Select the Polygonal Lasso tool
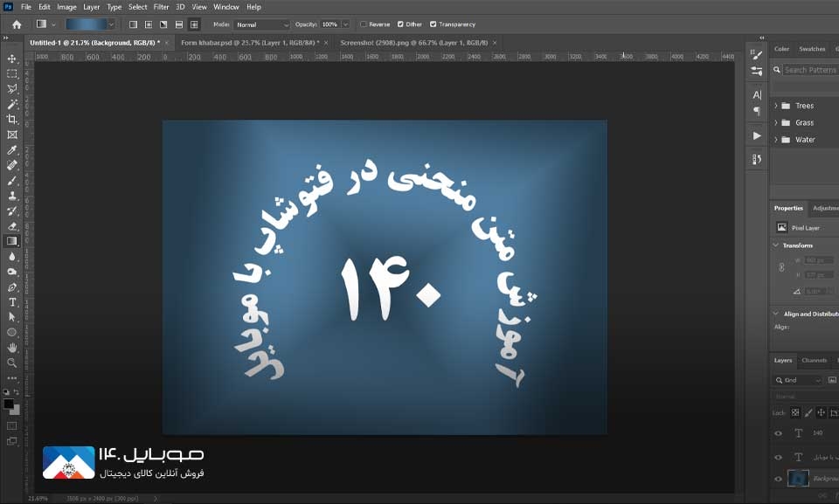Screen dimensions: 839x504 coord(11,89)
